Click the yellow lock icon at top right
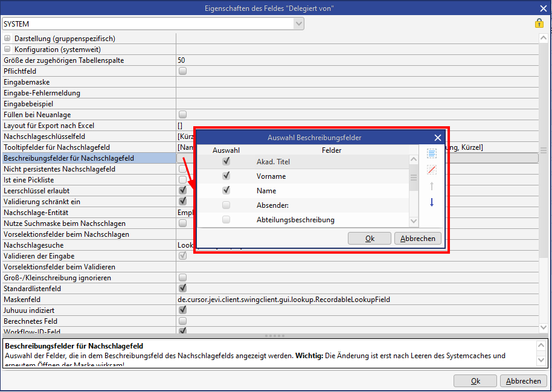This screenshot has width=552, height=392. (x=539, y=23)
